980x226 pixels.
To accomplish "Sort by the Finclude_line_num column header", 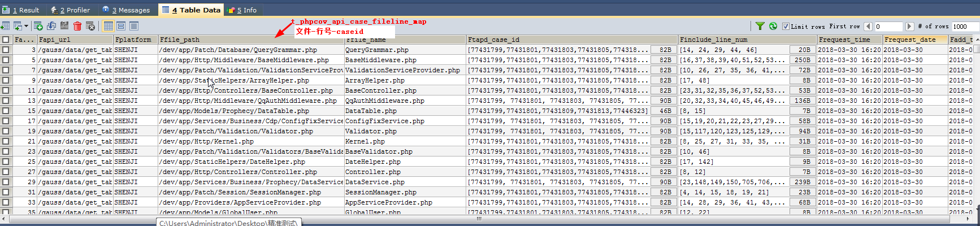I will [748, 40].
